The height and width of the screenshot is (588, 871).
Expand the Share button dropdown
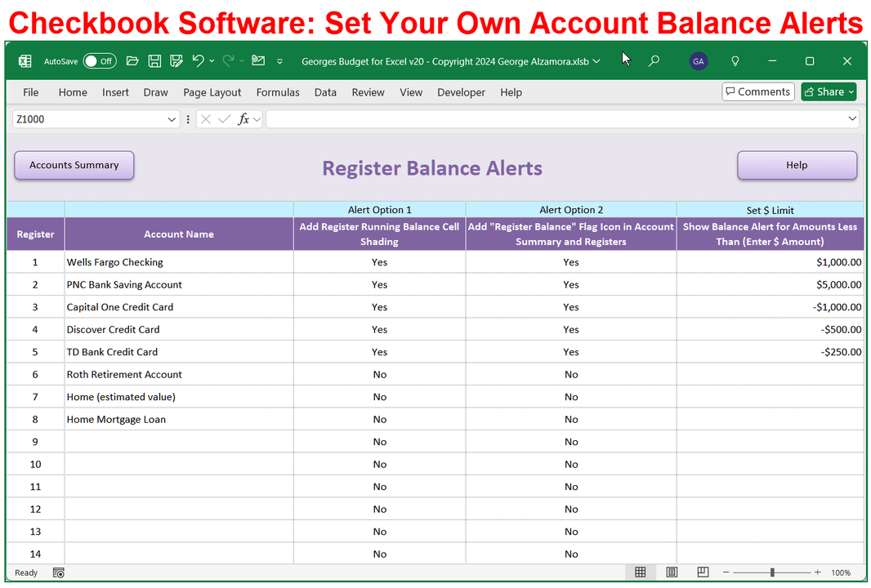[x=851, y=91]
